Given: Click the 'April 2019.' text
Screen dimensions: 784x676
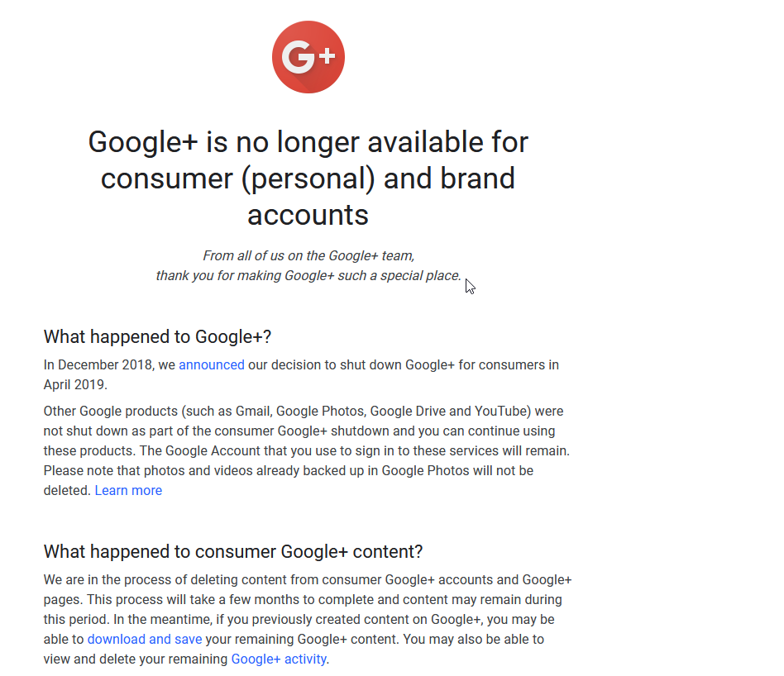Looking at the screenshot, I should tap(75, 385).
